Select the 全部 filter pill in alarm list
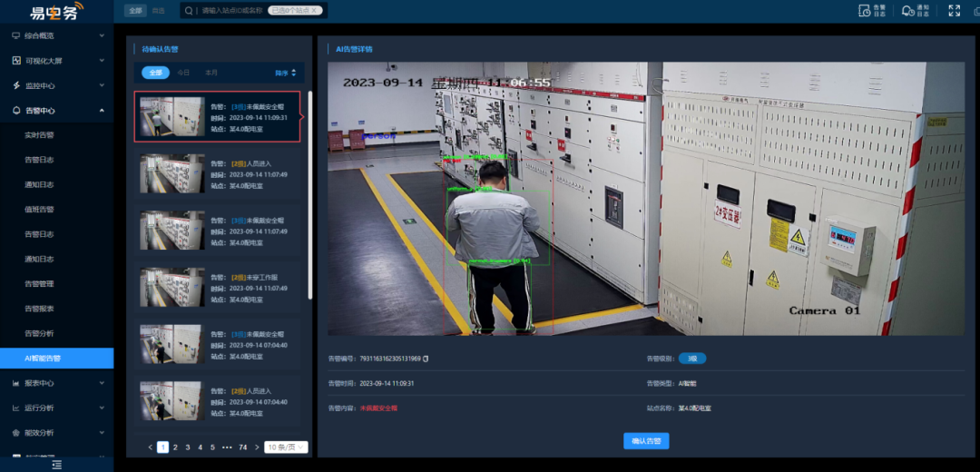Screen dimensions: 980x472 pyautogui.click(x=156, y=73)
